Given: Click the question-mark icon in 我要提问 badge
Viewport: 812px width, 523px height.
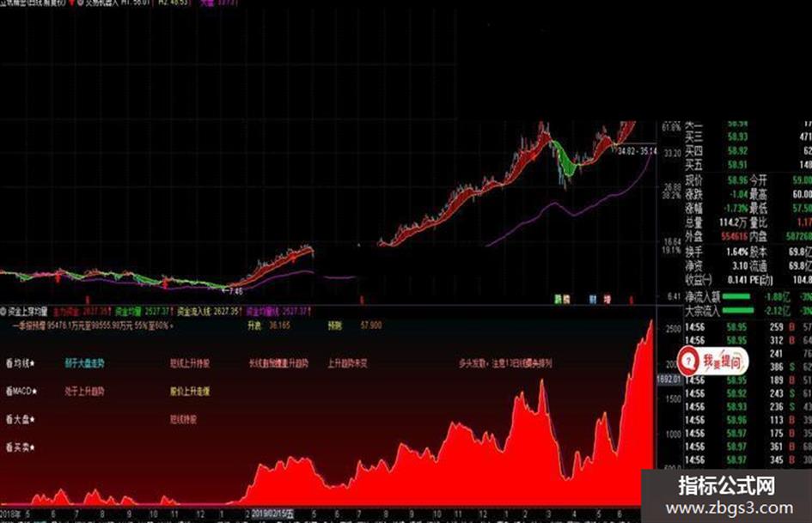Looking at the screenshot, I should click(689, 362).
